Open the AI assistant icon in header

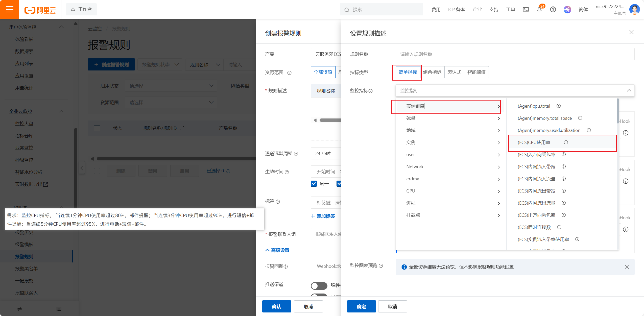(x=567, y=10)
